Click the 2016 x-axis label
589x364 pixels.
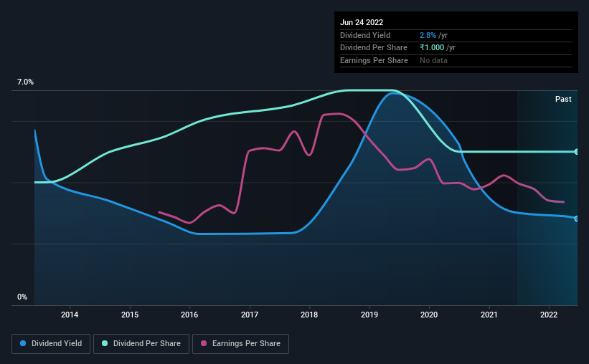189,315
